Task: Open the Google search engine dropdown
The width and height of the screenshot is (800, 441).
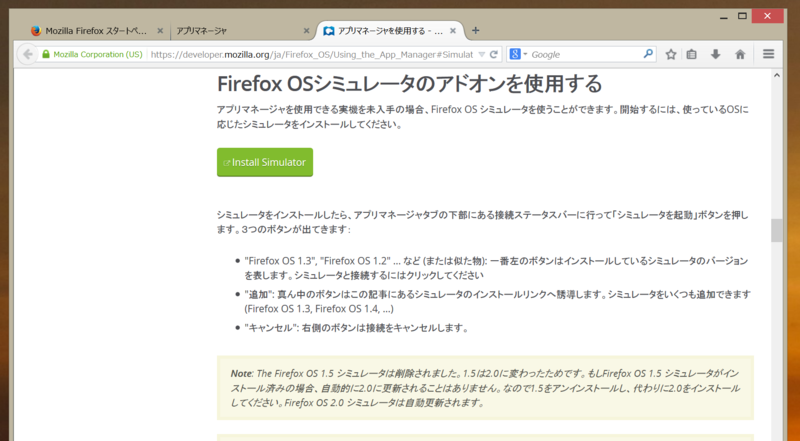Action: (518, 54)
